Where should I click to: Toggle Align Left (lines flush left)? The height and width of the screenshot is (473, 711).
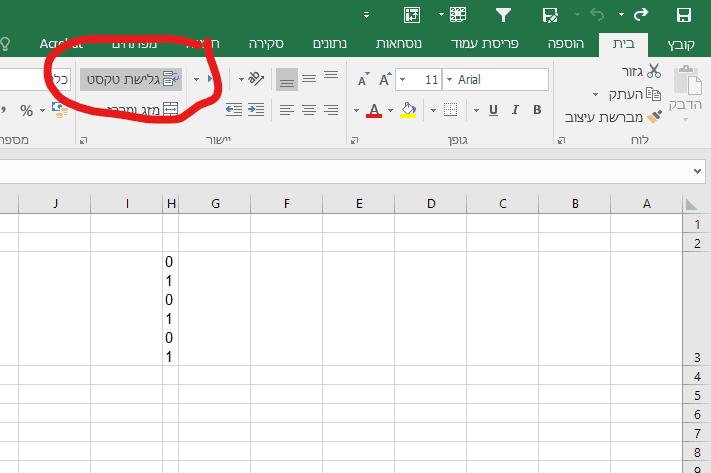coord(287,110)
